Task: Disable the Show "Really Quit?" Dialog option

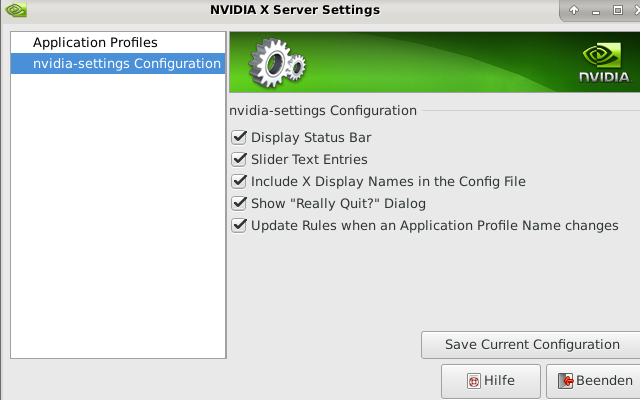Action: 239,204
